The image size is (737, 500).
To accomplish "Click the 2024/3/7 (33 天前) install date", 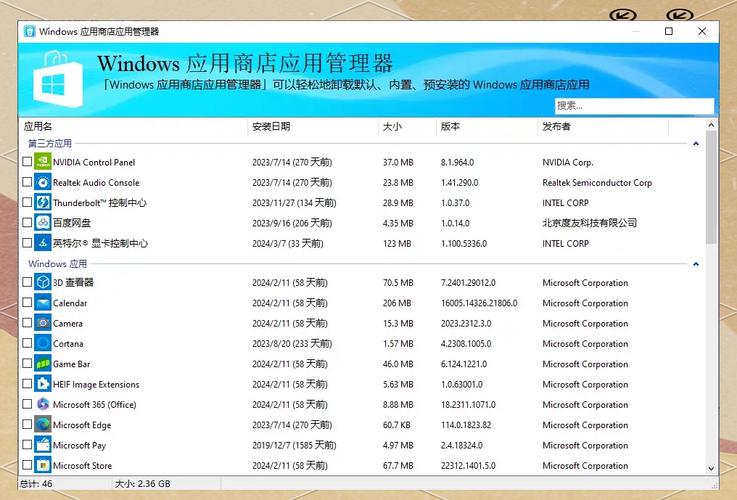I will coord(288,243).
